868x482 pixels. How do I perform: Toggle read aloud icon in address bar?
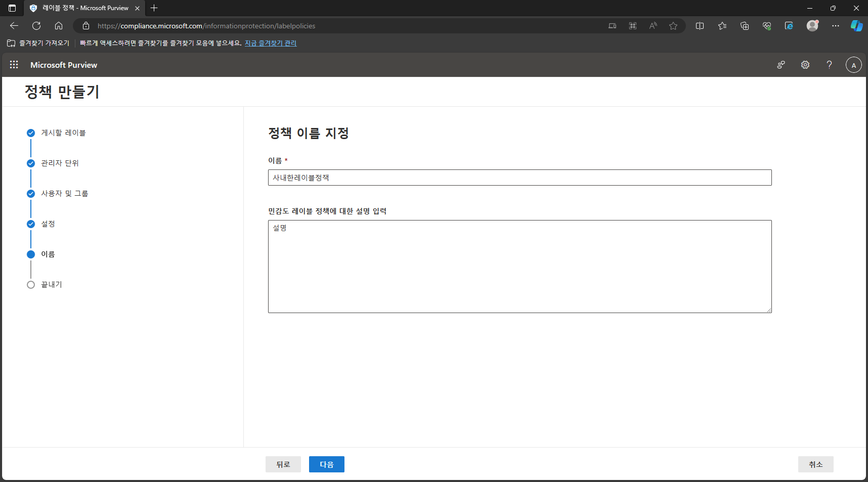click(x=653, y=26)
